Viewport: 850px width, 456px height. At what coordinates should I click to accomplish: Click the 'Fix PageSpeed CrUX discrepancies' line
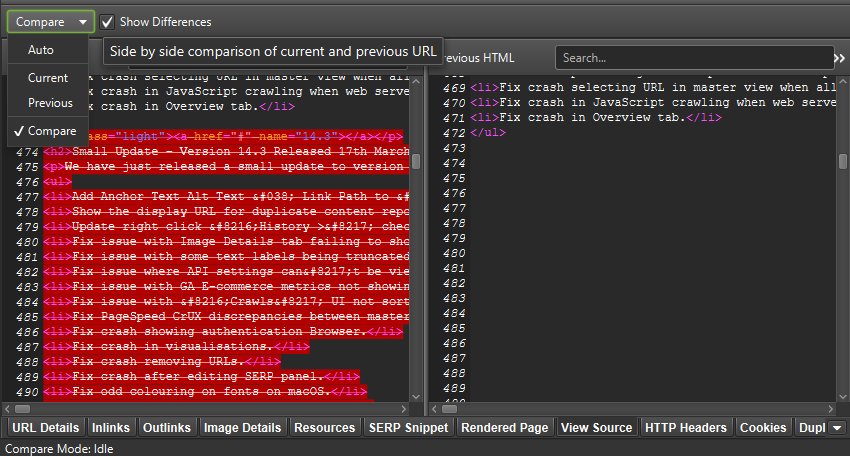(226, 316)
